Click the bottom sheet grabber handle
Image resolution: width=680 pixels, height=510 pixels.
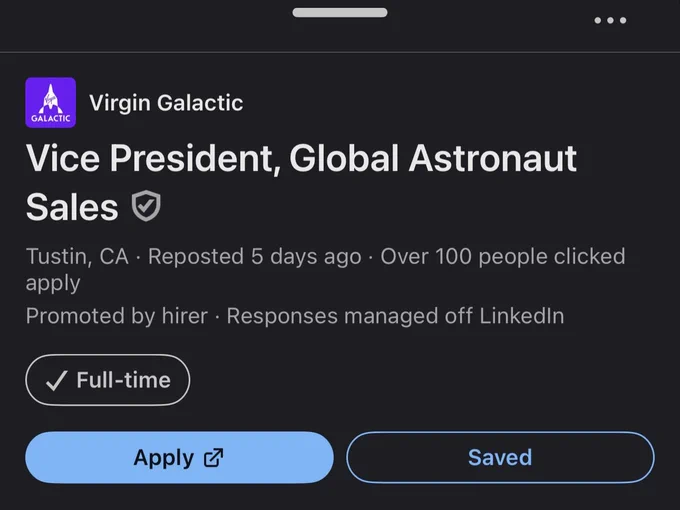tap(340, 13)
